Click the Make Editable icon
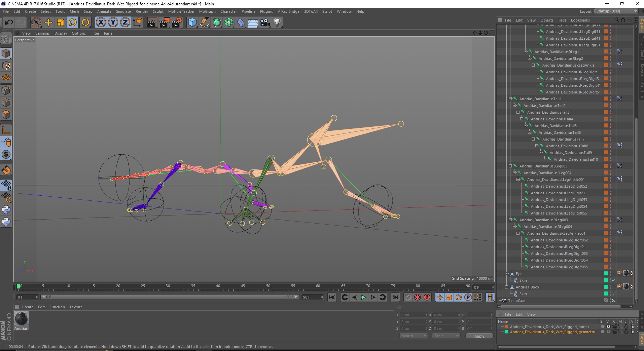The width and height of the screenshot is (644, 351). pyautogui.click(x=6, y=39)
